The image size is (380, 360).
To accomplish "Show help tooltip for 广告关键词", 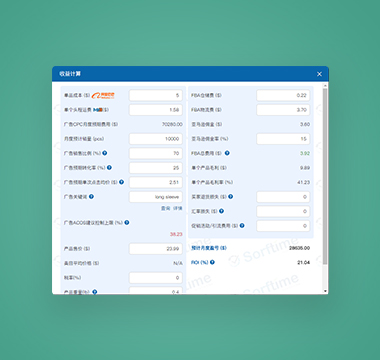I will 91,197.
